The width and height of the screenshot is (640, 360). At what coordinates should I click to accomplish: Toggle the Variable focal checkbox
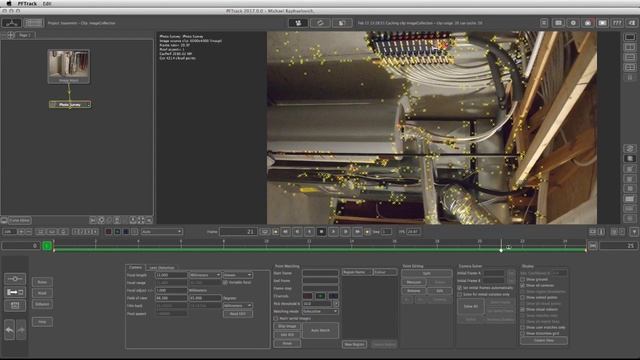225,282
